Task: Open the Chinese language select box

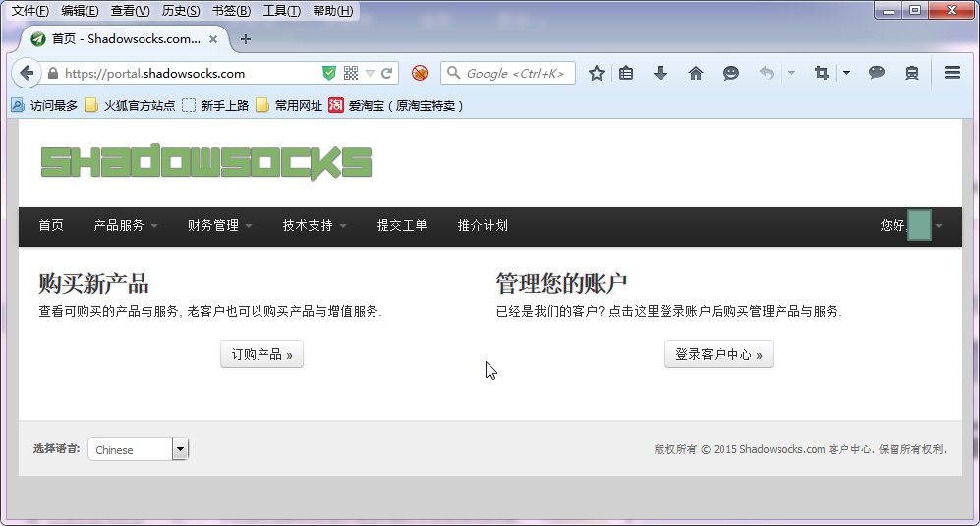Action: tap(139, 449)
